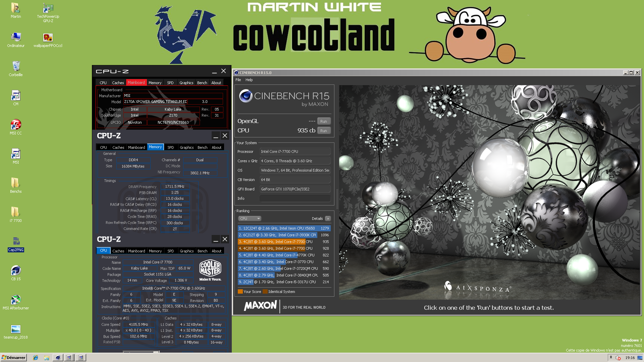Screen dimensions: 644x362
Task: Switch to Cinebench taskbar button
Action: coord(58,358)
